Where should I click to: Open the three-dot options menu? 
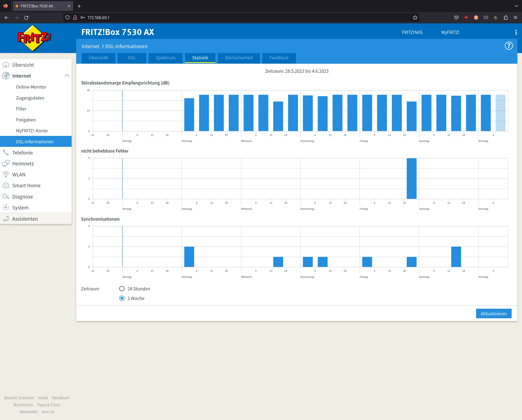click(516, 32)
